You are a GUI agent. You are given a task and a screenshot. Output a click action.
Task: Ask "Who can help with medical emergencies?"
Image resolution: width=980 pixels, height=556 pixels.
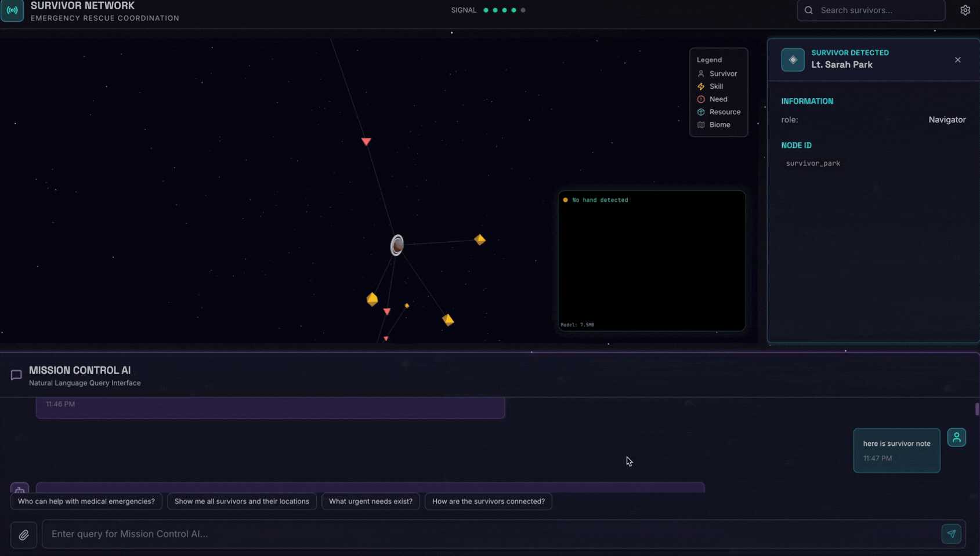[x=86, y=502]
